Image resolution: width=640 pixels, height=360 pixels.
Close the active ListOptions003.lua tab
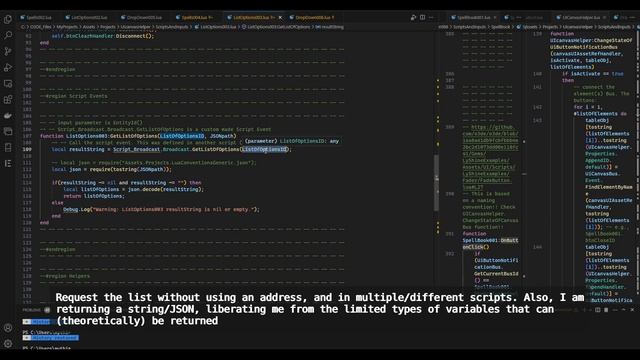[x=280, y=18]
